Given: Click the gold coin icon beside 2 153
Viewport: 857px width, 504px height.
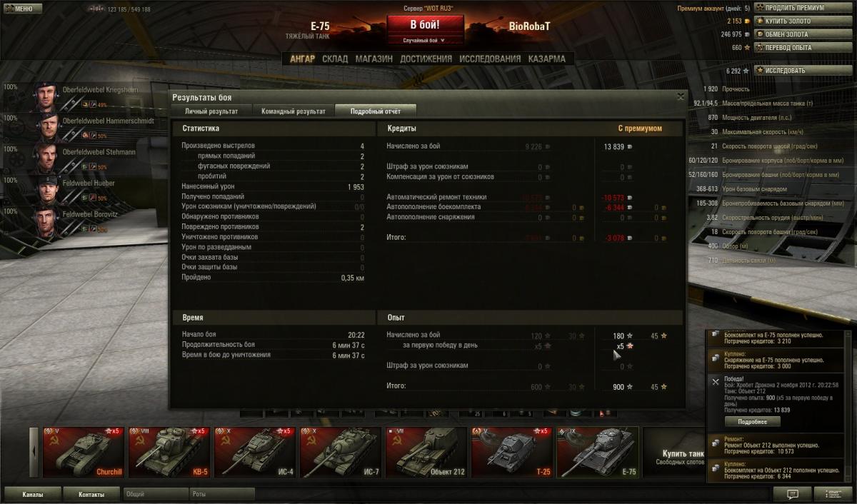Looking at the screenshot, I should [748, 21].
